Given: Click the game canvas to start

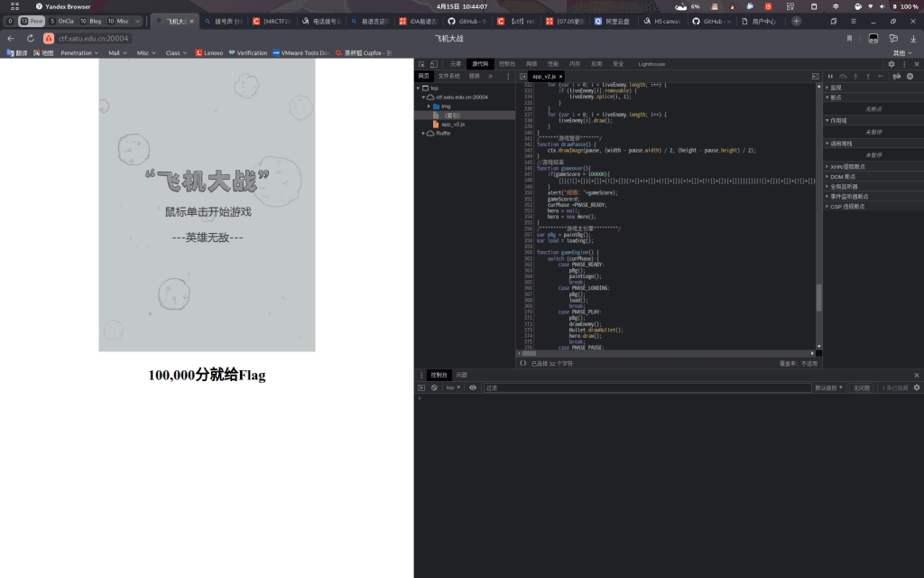Looking at the screenshot, I should (207, 205).
